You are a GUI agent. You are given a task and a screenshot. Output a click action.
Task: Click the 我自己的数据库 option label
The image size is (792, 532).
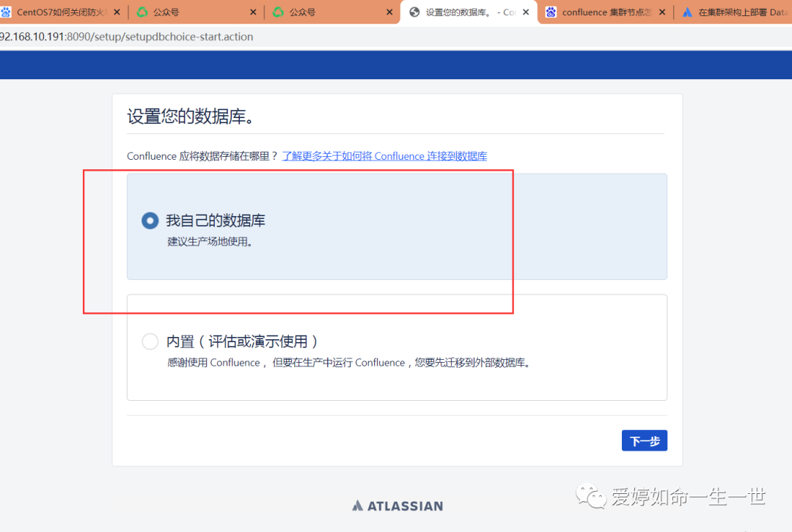(x=216, y=221)
